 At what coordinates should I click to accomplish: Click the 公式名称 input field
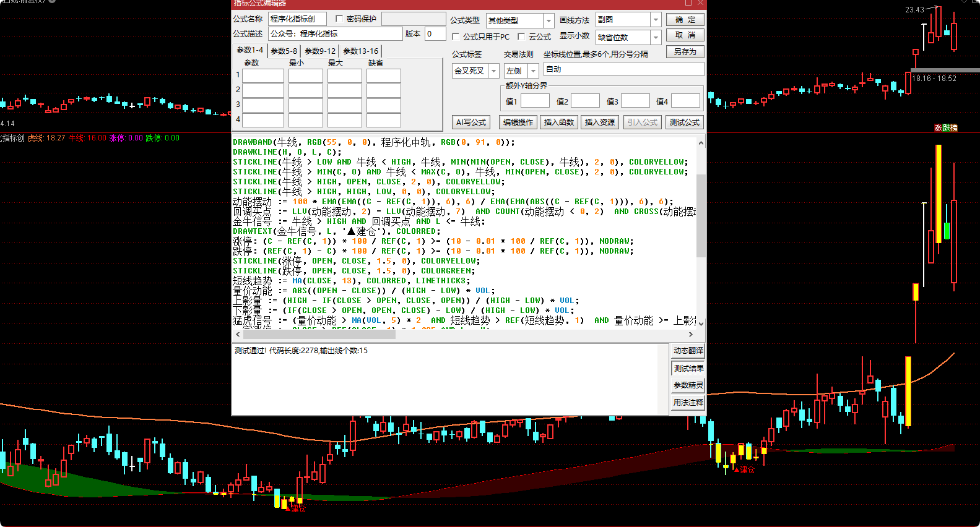pyautogui.click(x=297, y=19)
